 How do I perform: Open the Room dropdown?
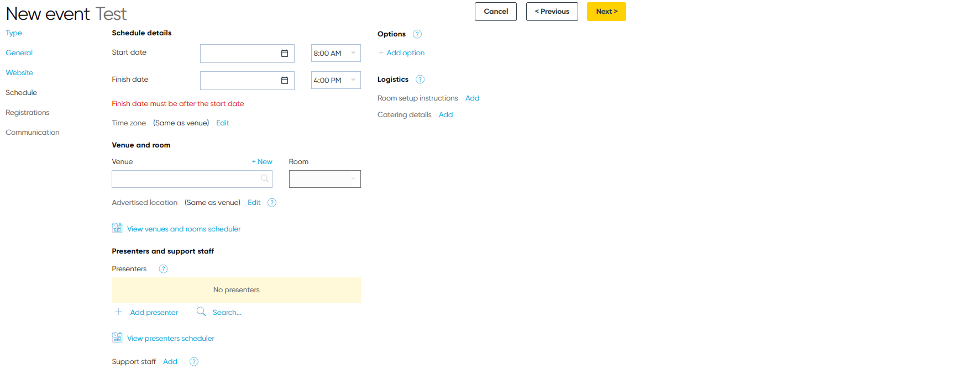click(x=325, y=179)
